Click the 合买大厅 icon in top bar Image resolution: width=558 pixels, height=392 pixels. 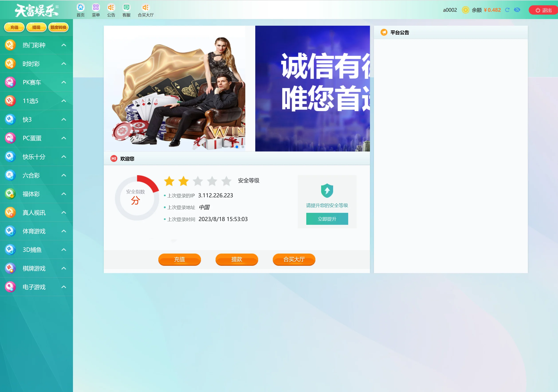point(145,7)
